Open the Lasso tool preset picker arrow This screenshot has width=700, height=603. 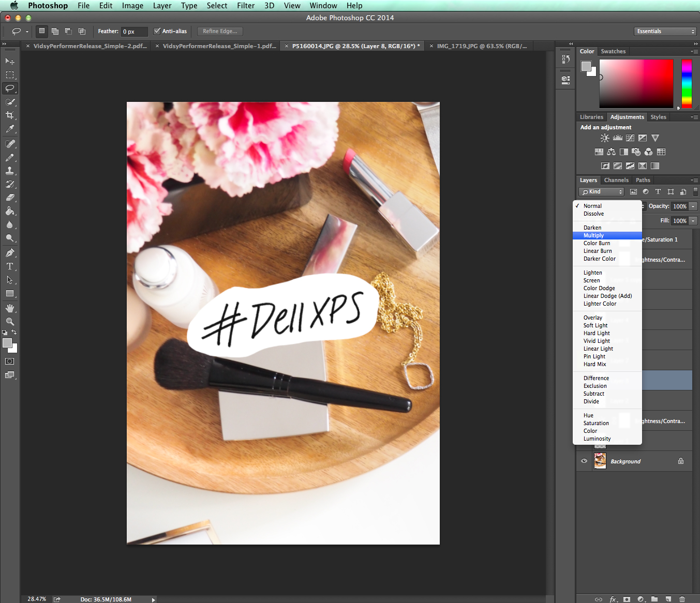(x=27, y=32)
